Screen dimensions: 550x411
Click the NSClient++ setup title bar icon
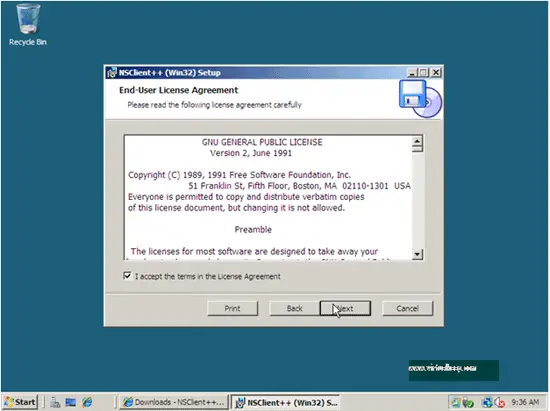[112, 73]
